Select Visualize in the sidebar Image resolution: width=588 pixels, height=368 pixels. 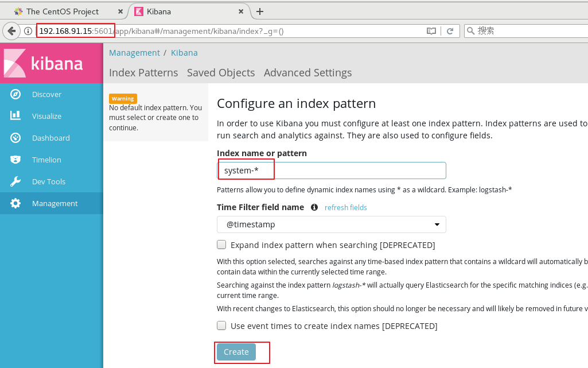point(52,116)
